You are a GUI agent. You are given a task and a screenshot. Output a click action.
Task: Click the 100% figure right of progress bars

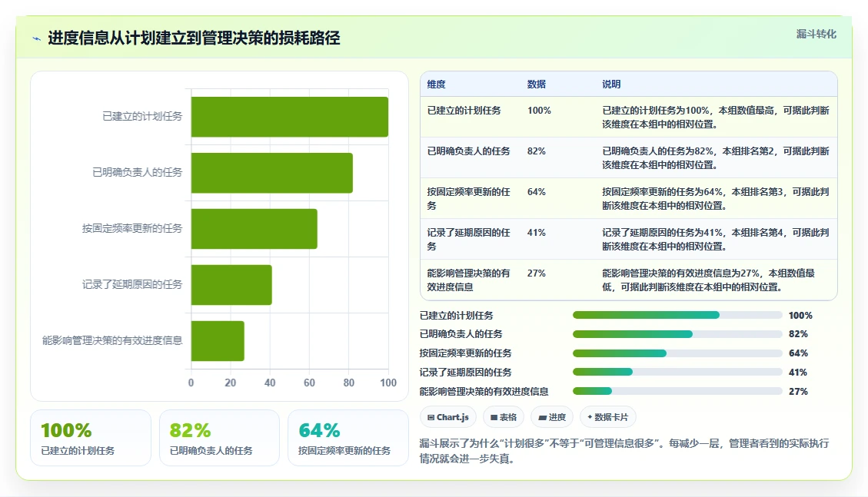point(800,315)
